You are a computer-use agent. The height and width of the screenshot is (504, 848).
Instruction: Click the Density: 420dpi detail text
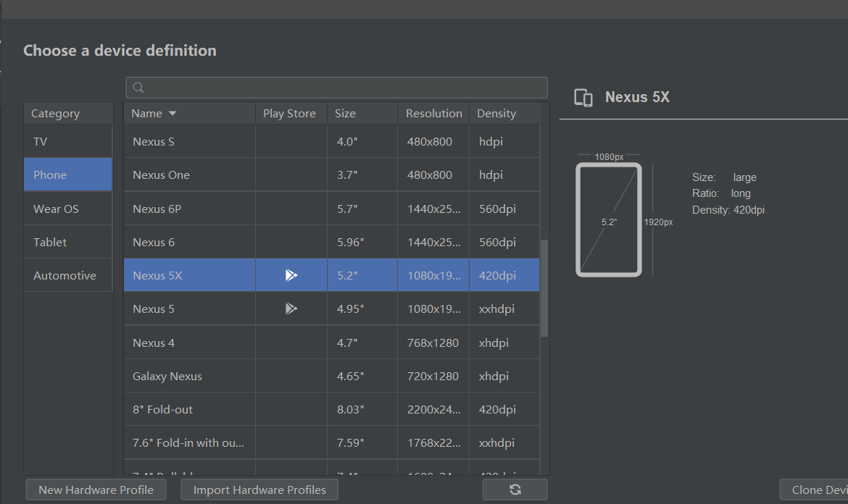pos(728,210)
